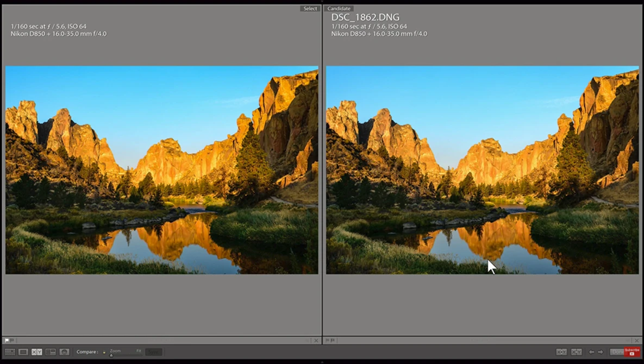Image resolution: width=644 pixels, height=364 pixels.
Task: Open the People view icon
Action: tap(64, 352)
